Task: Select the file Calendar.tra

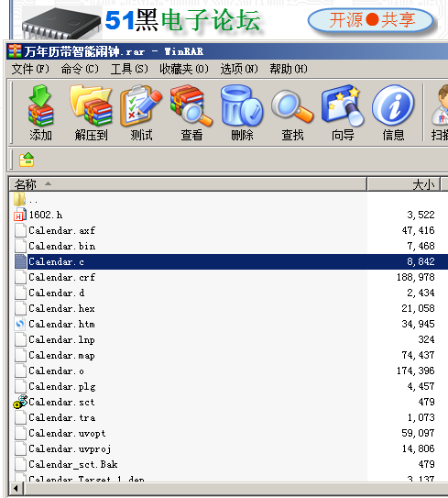Action: tap(62, 417)
